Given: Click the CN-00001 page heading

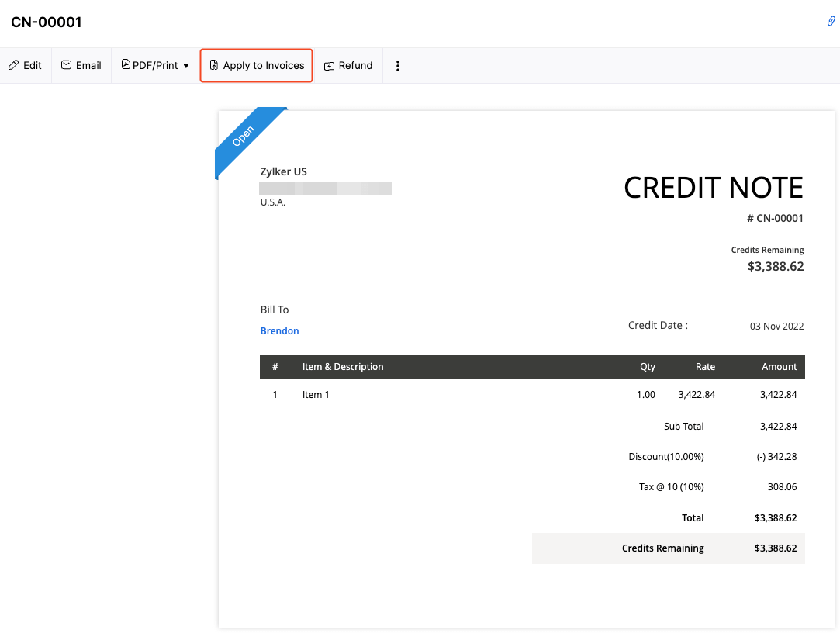Looking at the screenshot, I should [x=46, y=22].
